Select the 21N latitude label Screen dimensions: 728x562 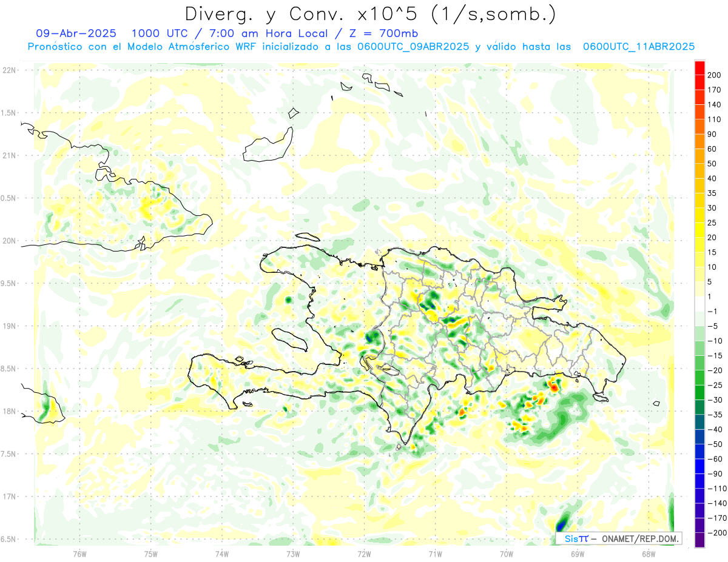coord(8,156)
